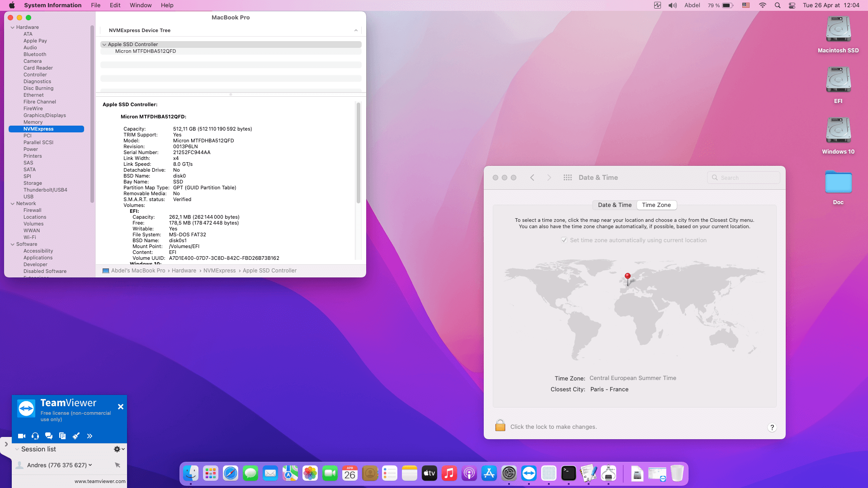Go forward in System Preferences

click(x=549, y=178)
